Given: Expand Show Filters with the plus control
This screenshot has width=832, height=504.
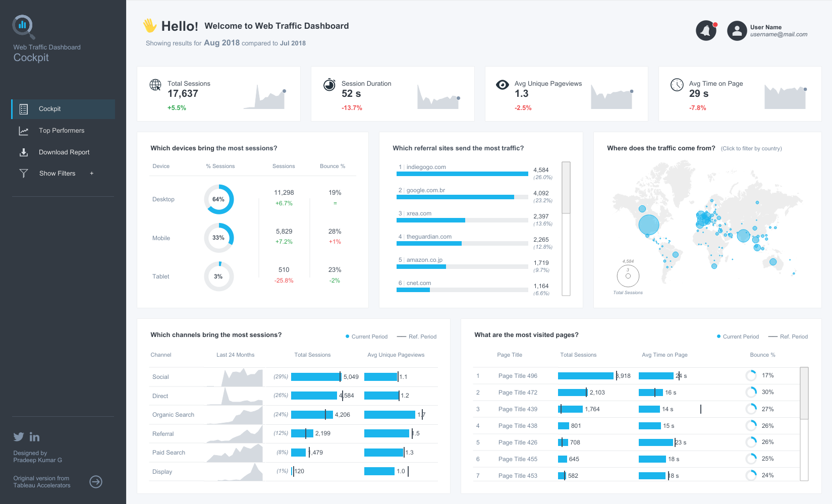Looking at the screenshot, I should point(91,173).
